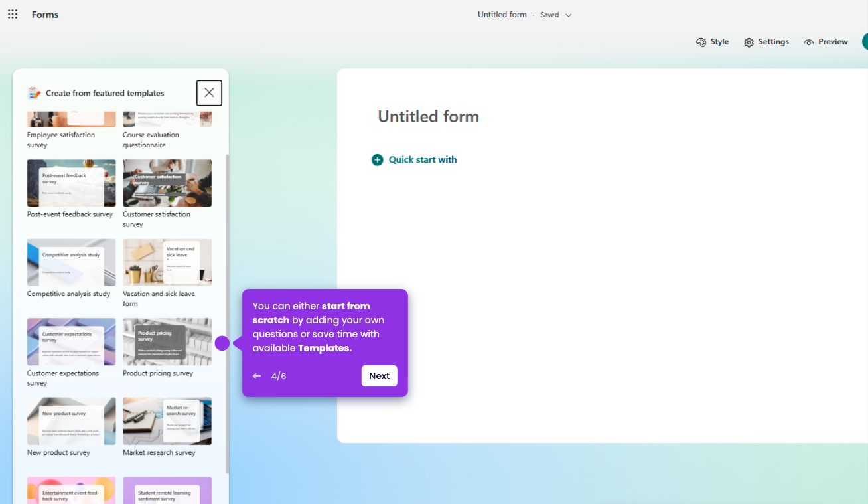The width and height of the screenshot is (868, 504).
Task: Select Product pricing survey thumbnail
Action: [x=167, y=342]
